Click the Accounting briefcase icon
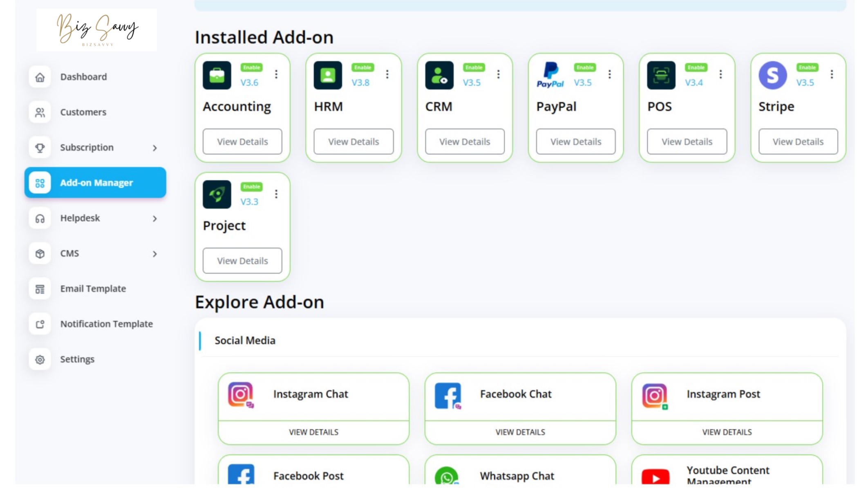 pyautogui.click(x=217, y=75)
